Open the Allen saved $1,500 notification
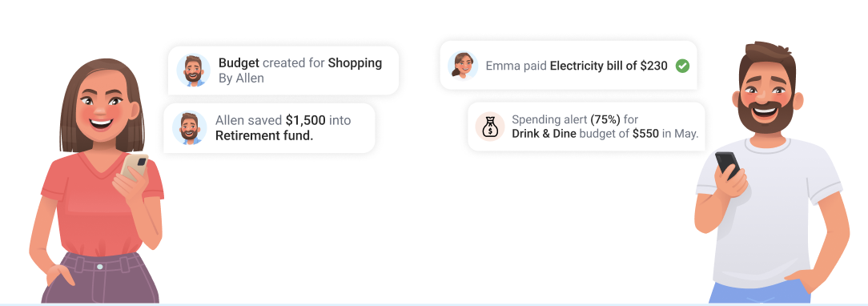Image resolution: width=868 pixels, height=306 pixels. coord(270,128)
